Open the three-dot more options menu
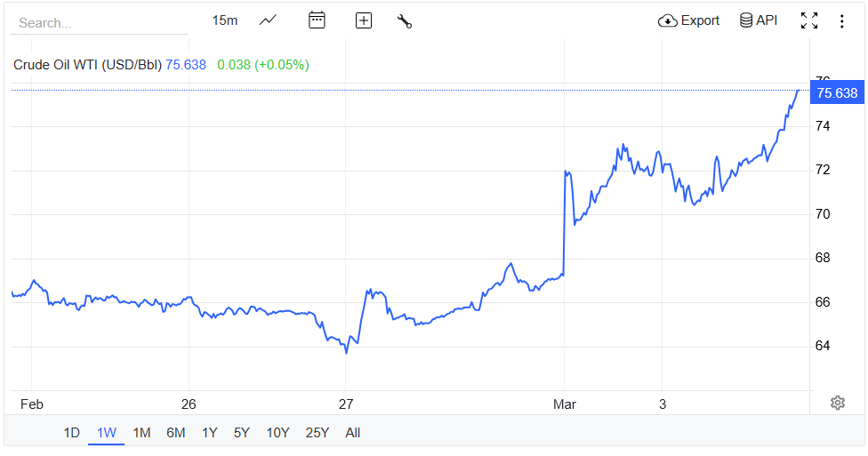Screen dimensions: 868x456 [x=842, y=21]
